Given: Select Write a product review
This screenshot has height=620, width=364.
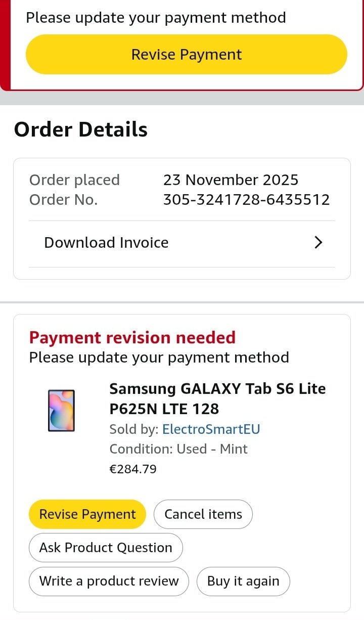Looking at the screenshot, I should (109, 581).
